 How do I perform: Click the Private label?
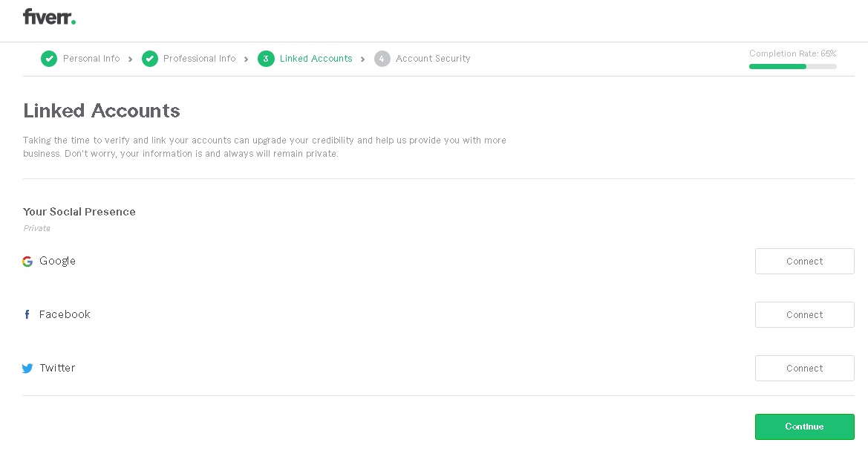(x=36, y=228)
